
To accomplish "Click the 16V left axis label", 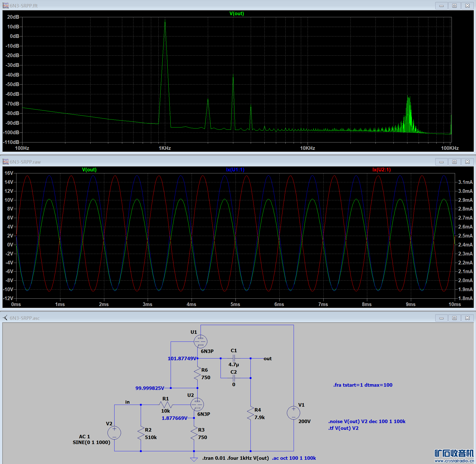I will pos(9,173).
